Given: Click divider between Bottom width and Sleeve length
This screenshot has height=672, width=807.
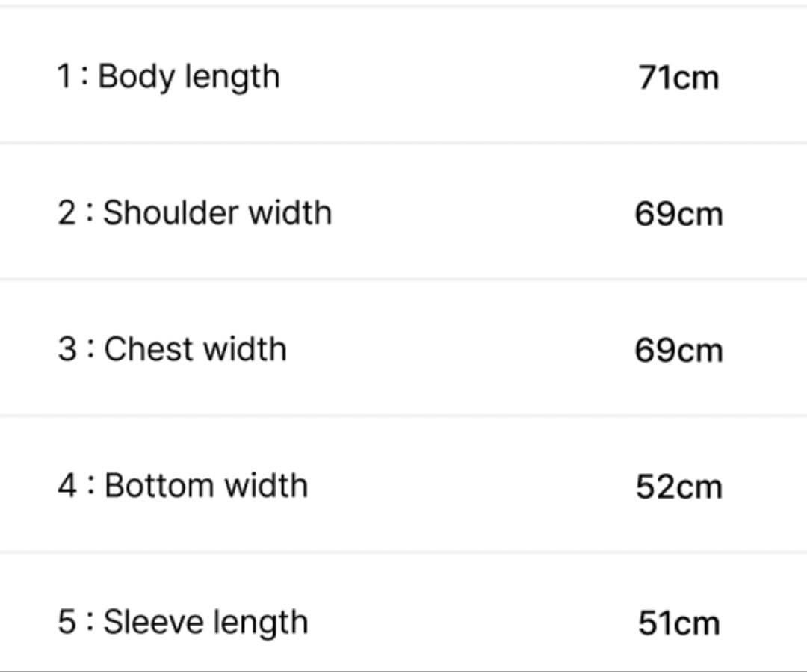Looking at the screenshot, I should point(403,552).
